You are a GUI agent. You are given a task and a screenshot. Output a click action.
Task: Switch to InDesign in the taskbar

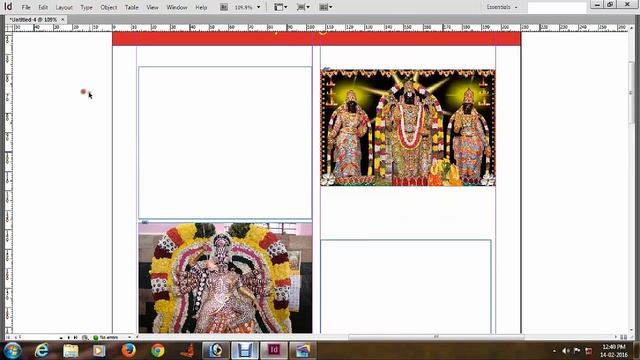274,350
